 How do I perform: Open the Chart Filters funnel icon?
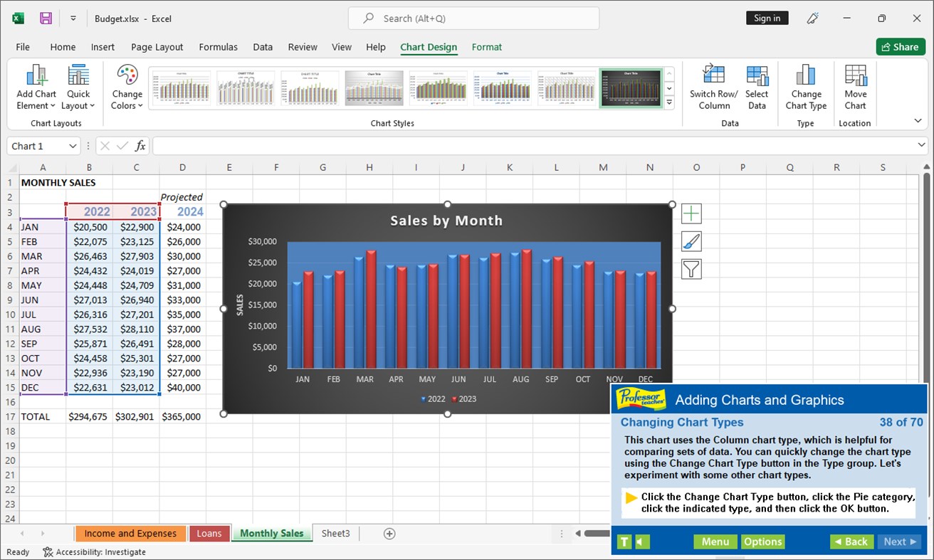[x=691, y=268]
